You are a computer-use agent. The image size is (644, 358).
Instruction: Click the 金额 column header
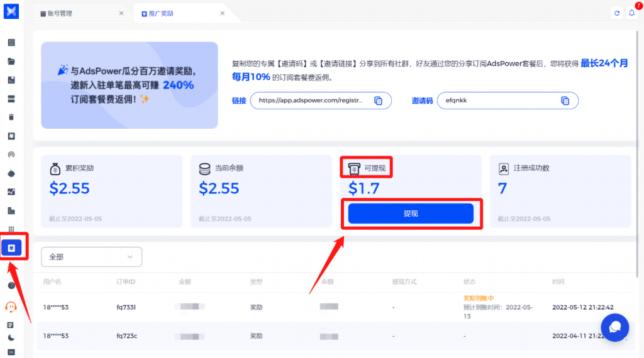click(x=185, y=282)
